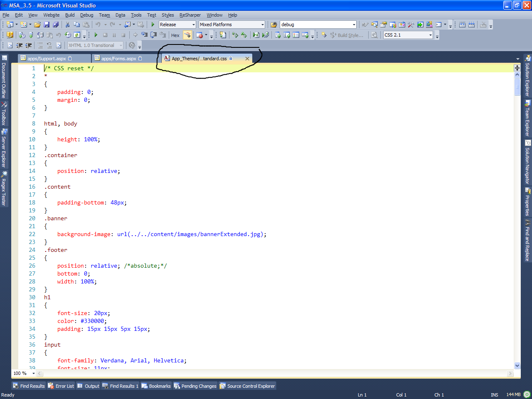Open the ReSharper menu
The width and height of the screenshot is (532, 399).
[190, 15]
